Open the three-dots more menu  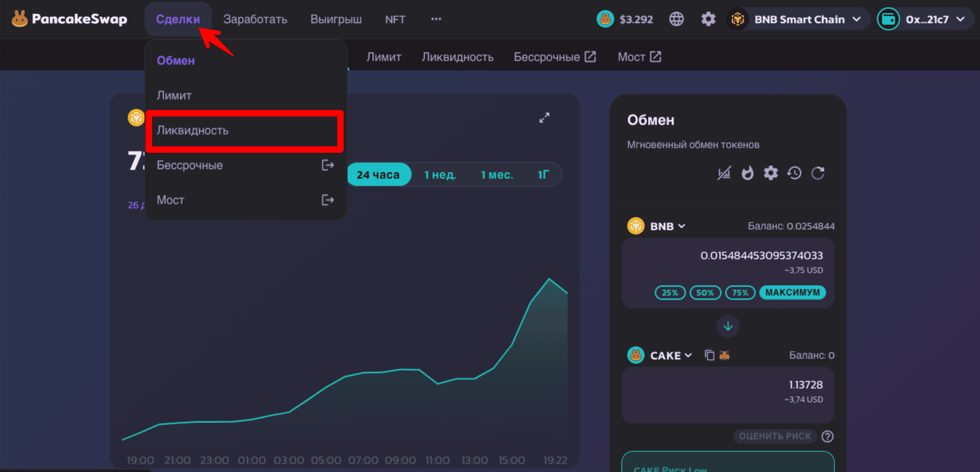436,19
